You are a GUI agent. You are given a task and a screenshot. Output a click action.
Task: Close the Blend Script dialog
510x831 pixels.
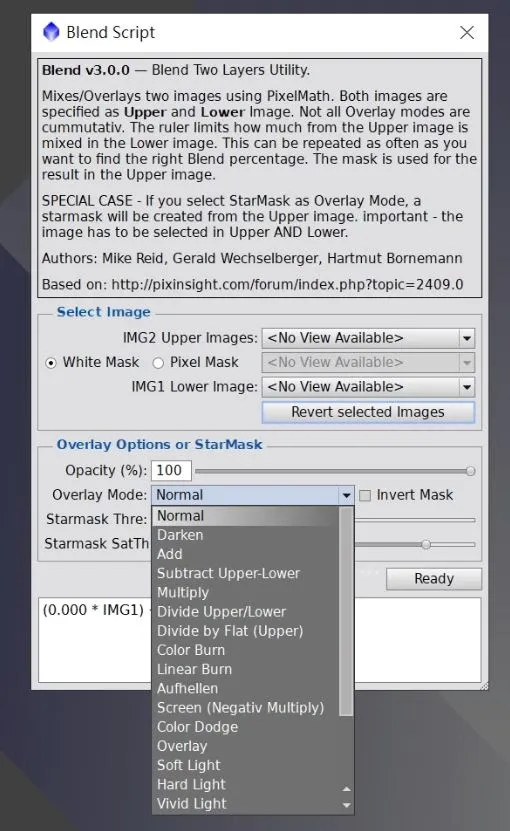pos(467,32)
